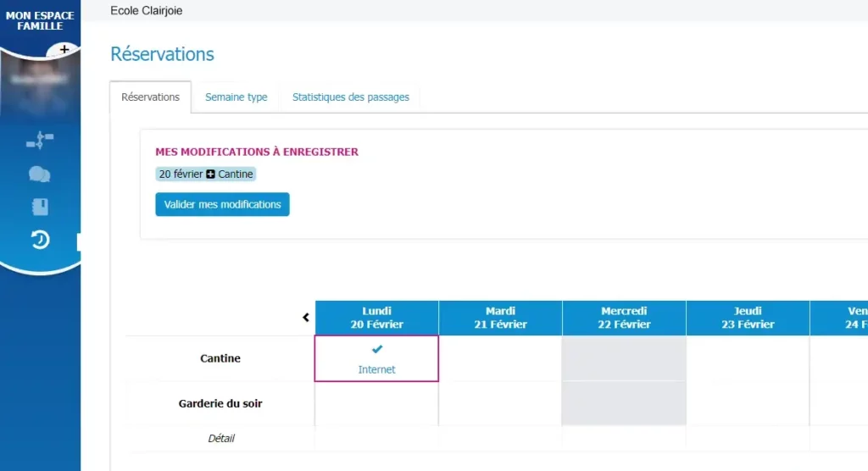Select the history clock icon in the sidebar

pyautogui.click(x=40, y=240)
